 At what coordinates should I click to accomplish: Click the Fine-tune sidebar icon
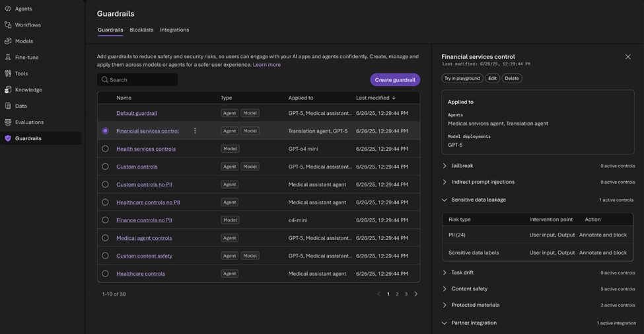[x=8, y=58]
